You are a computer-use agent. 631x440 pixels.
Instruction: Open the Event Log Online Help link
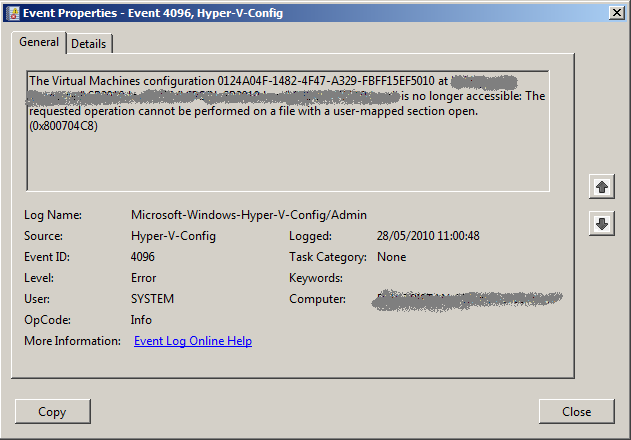192,341
